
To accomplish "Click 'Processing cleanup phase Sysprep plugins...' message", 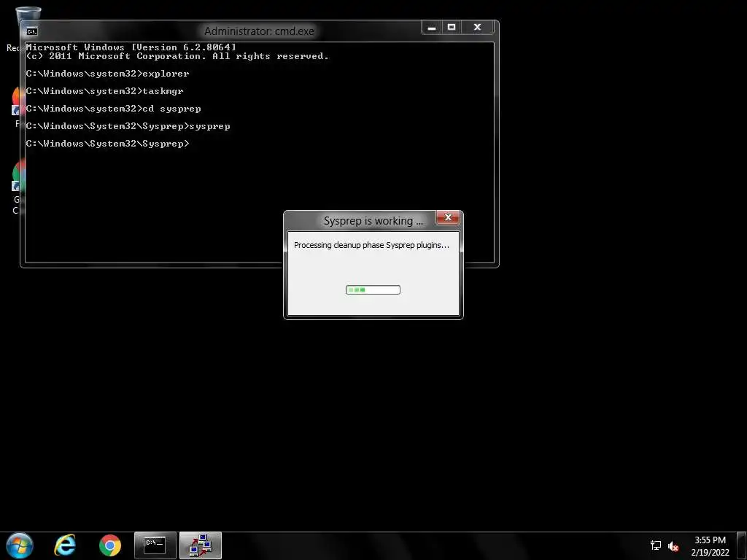I will [x=371, y=245].
